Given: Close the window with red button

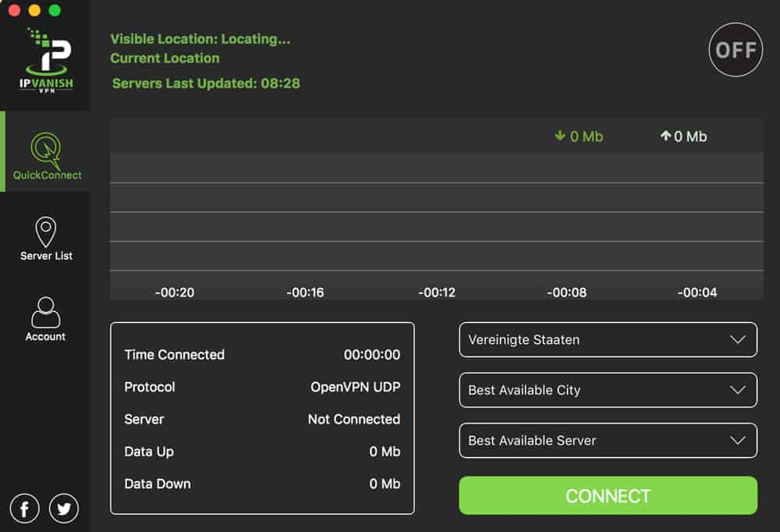Looking at the screenshot, I should coord(14,10).
